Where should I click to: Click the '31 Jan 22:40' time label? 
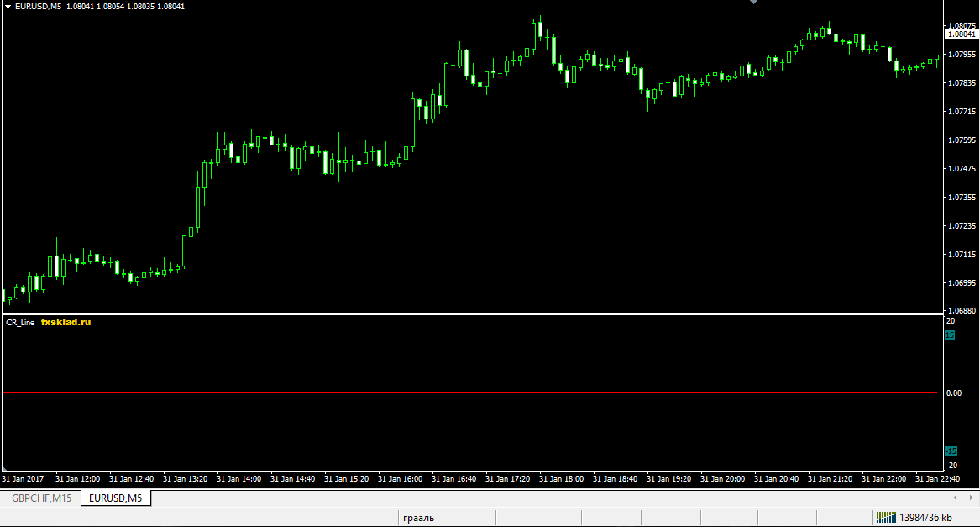(x=937, y=479)
